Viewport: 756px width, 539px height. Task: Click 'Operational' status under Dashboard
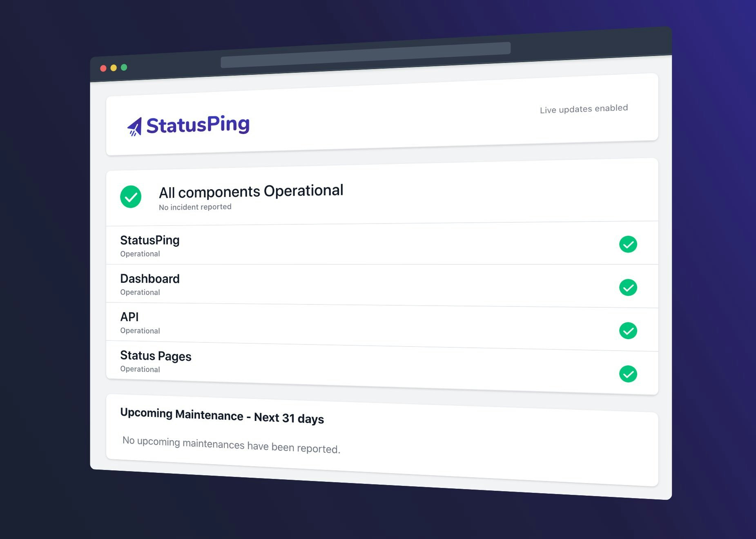(x=140, y=293)
